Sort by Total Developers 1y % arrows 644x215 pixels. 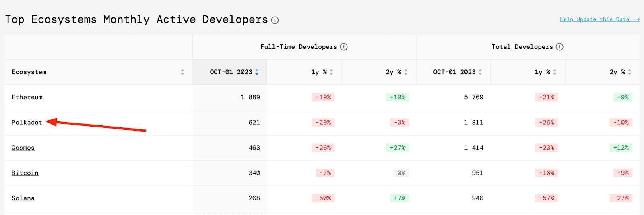(555, 72)
